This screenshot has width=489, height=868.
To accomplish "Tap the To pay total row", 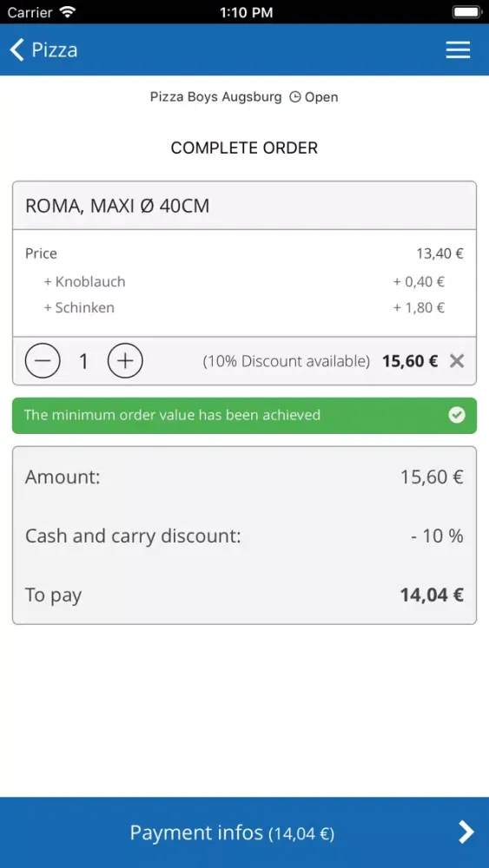I will [244, 595].
